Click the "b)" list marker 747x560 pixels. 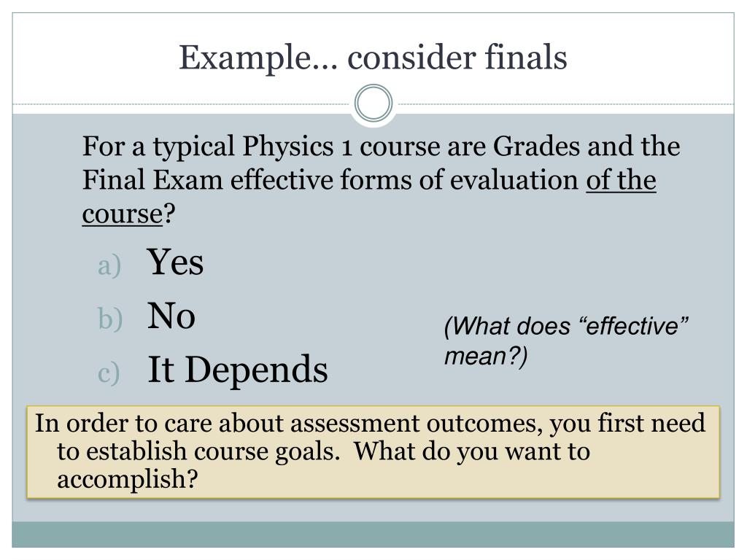coord(108,320)
